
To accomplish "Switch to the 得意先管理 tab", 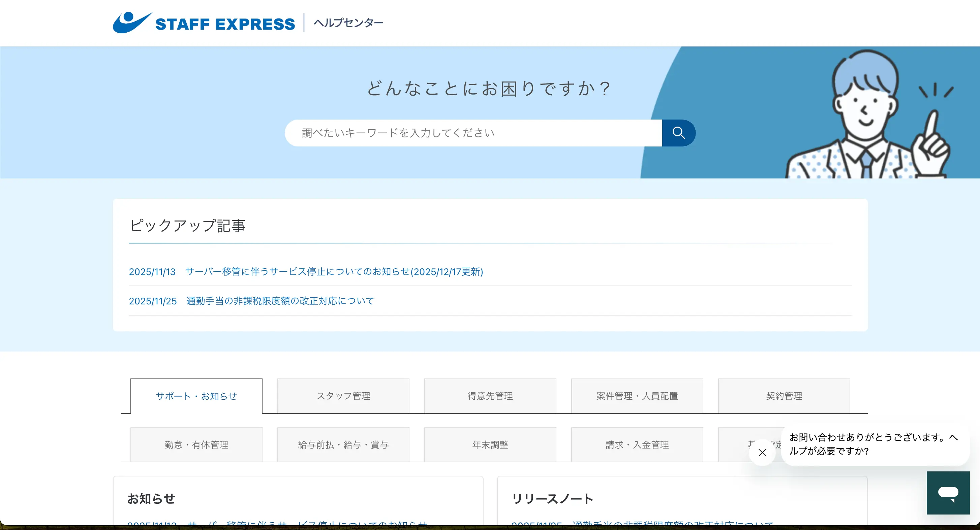I will click(490, 396).
